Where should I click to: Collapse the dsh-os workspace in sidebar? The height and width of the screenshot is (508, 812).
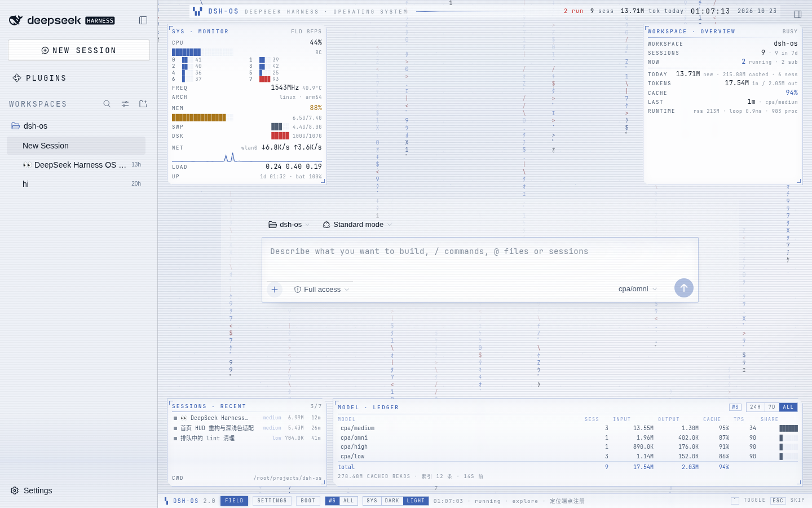pyautogui.click(x=76, y=126)
